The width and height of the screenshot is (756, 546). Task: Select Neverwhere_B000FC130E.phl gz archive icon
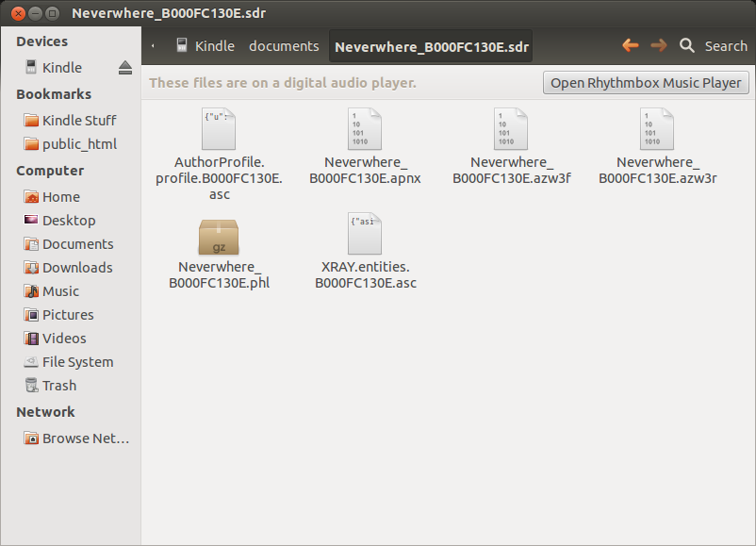point(219,237)
